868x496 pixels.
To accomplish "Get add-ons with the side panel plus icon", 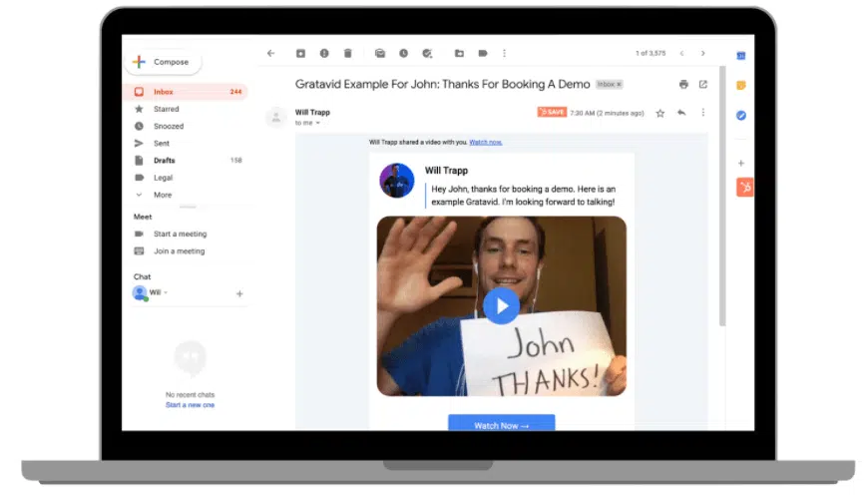I will 740,163.
